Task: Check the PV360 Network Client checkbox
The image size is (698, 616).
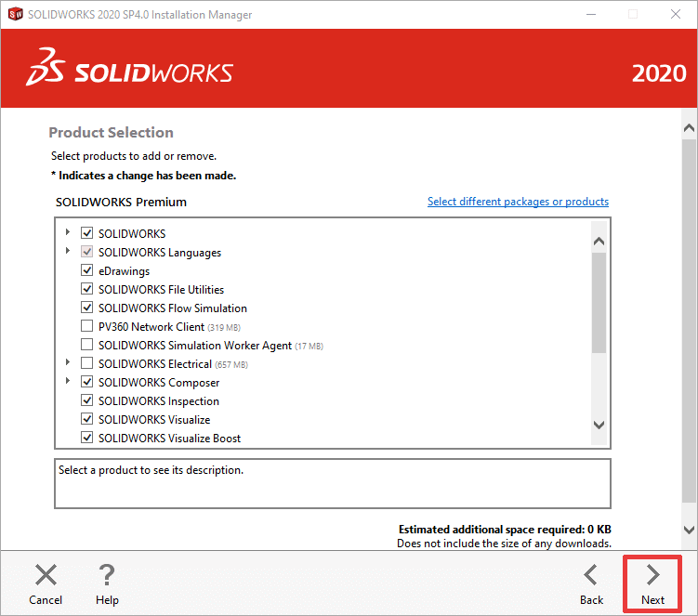Action: (x=86, y=326)
